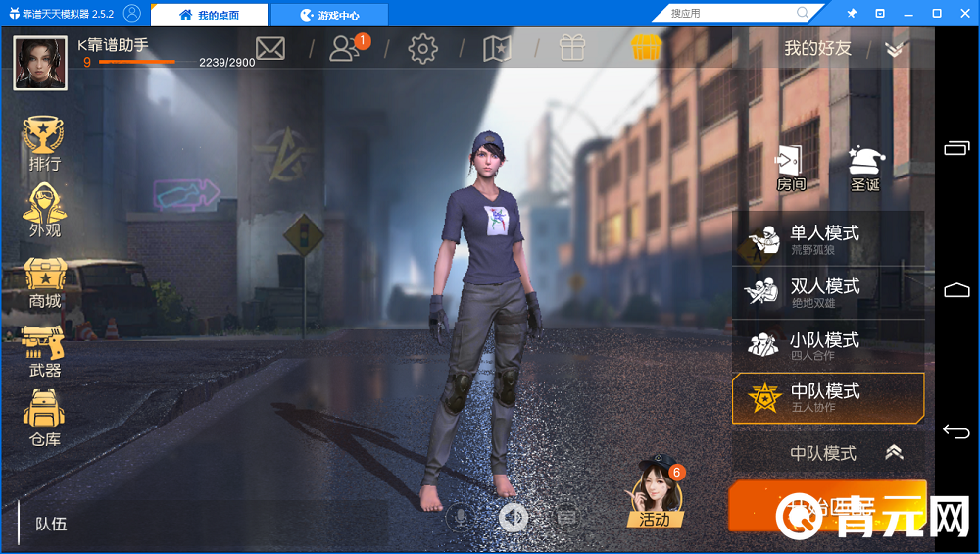
Task: Toggle the speaker sound button
Action: pos(514,517)
